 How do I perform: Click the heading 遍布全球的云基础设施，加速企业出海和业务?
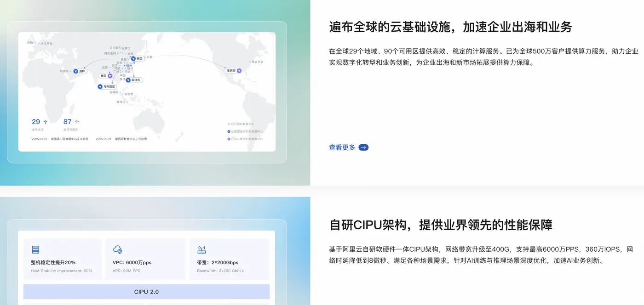tap(450, 27)
